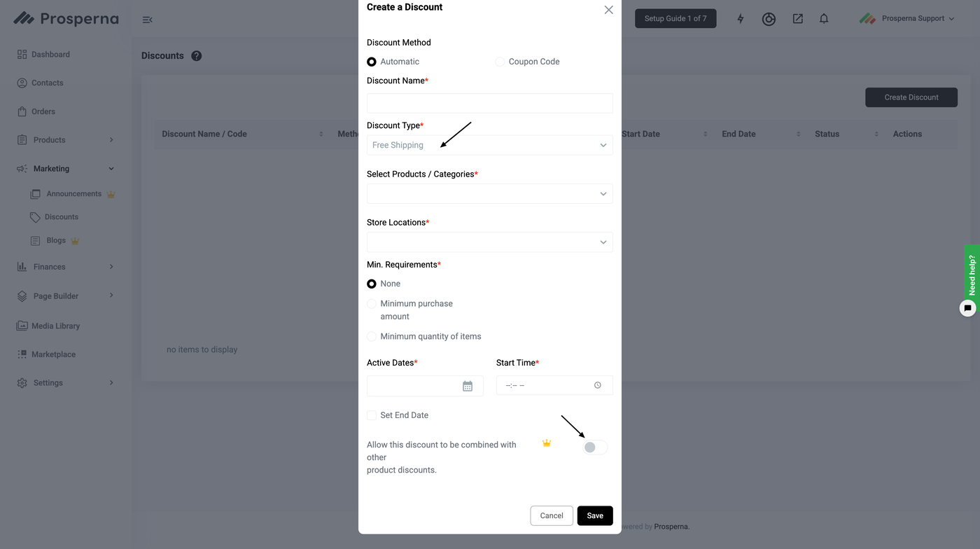Open the Discount Type dropdown
980x549 pixels.
489,145
